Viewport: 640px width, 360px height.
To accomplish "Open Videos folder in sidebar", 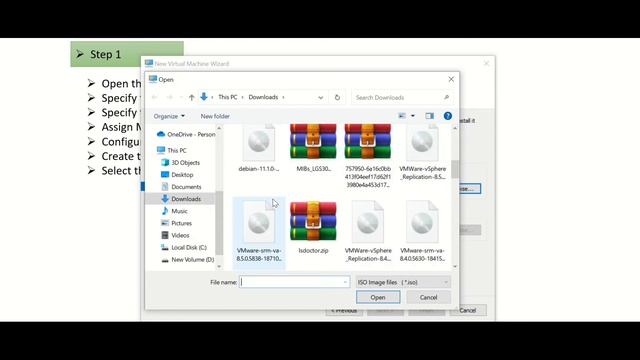I will pos(176,236).
